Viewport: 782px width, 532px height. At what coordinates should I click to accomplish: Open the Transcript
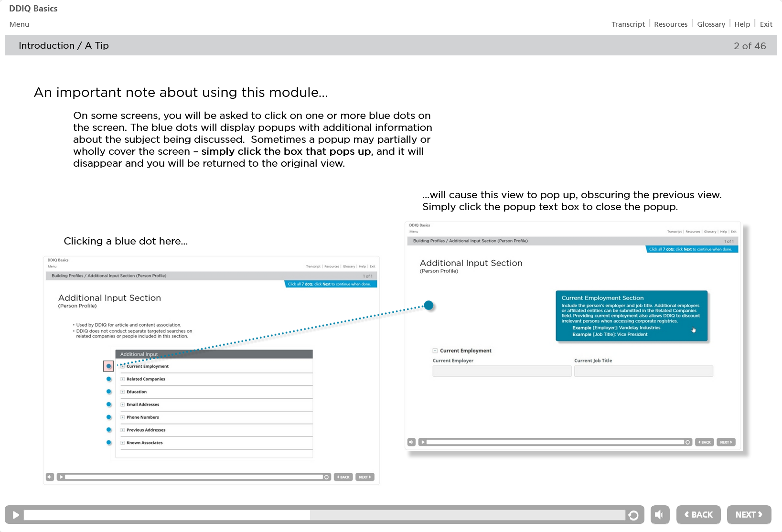click(x=628, y=24)
